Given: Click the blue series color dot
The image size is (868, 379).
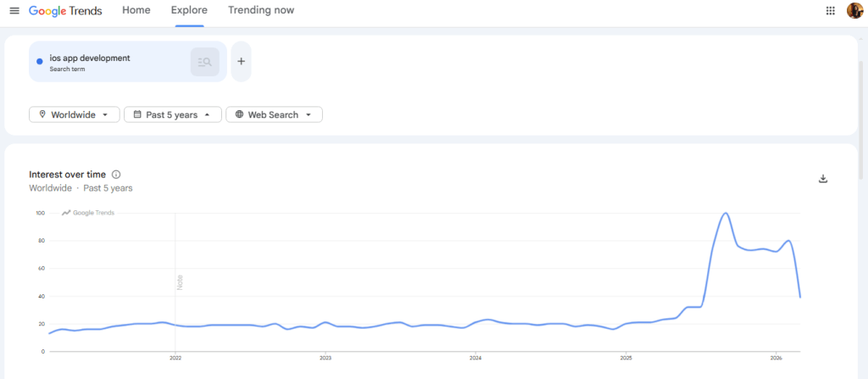Looking at the screenshot, I should (40, 62).
